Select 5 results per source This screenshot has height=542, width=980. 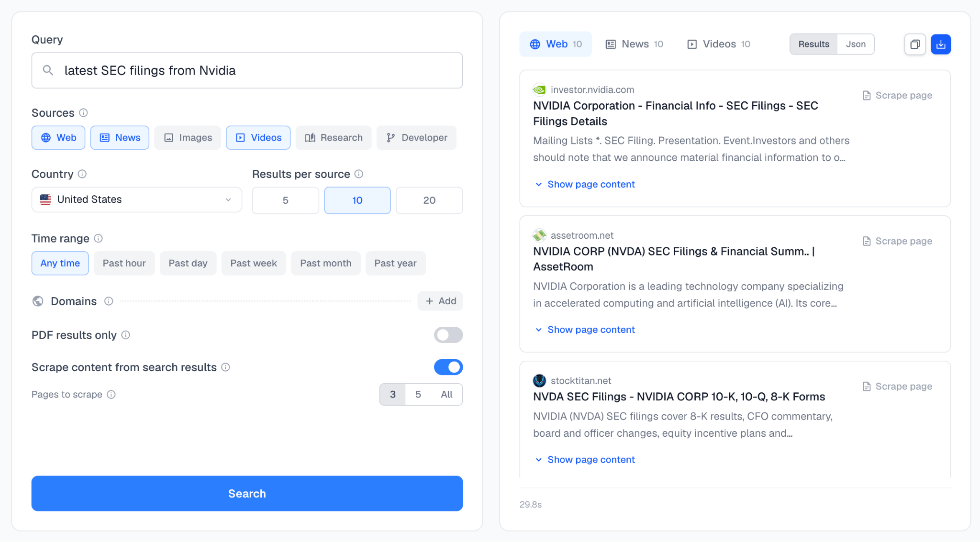286,200
